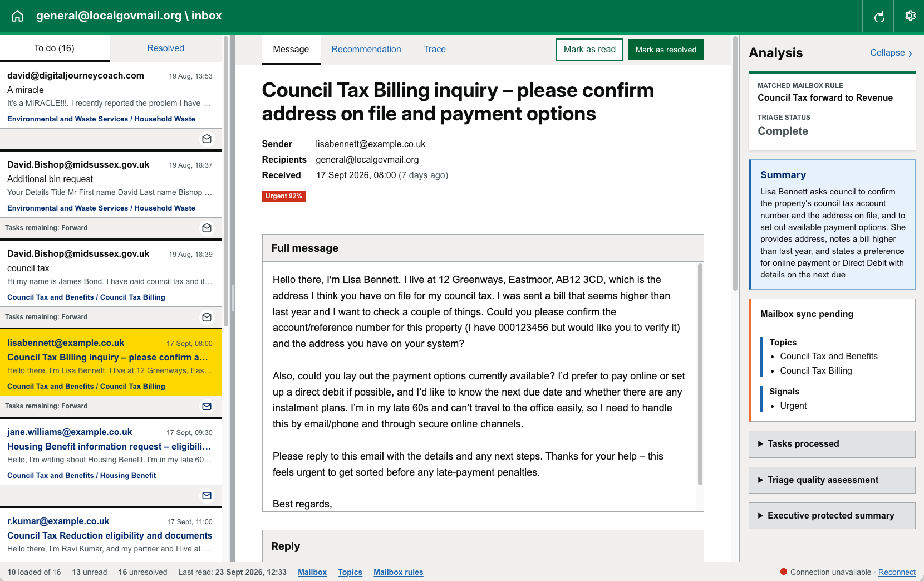Click the message pane vertical scrollbar
Image resolution: width=924 pixels, height=581 pixels.
click(x=735, y=164)
